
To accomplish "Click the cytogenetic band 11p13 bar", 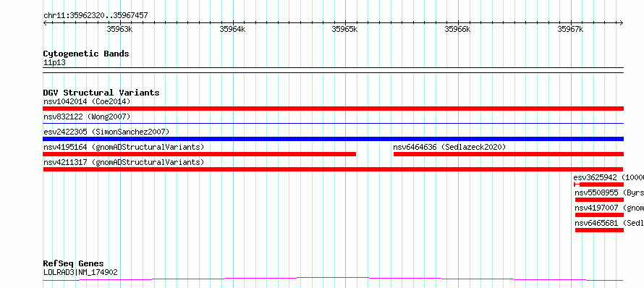I will click(333, 70).
